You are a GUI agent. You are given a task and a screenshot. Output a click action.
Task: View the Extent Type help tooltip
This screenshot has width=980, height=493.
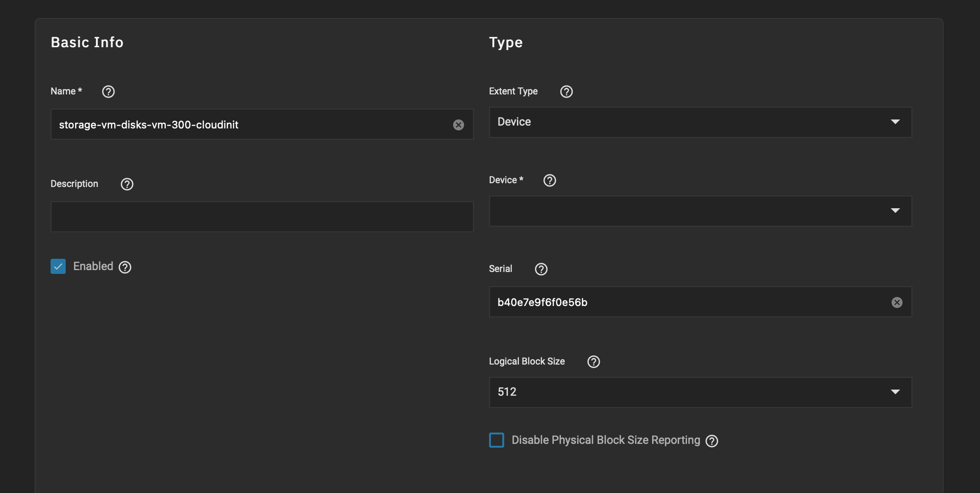pyautogui.click(x=566, y=92)
